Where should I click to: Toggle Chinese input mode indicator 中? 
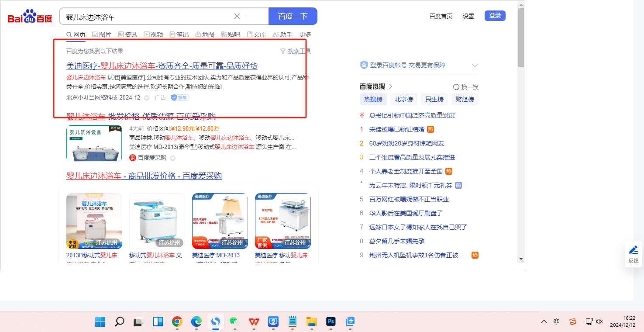pyautogui.click(x=556, y=322)
